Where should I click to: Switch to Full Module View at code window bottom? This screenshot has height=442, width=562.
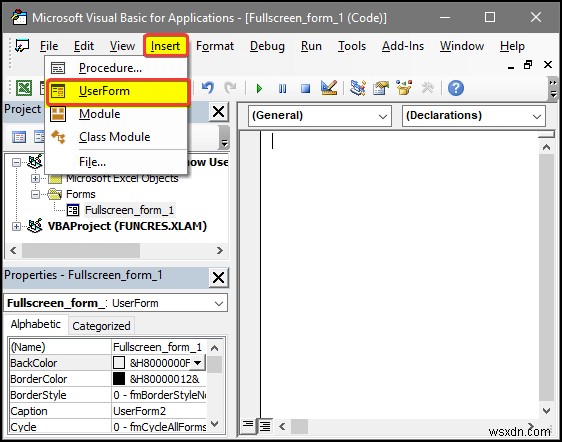pyautogui.click(x=265, y=426)
